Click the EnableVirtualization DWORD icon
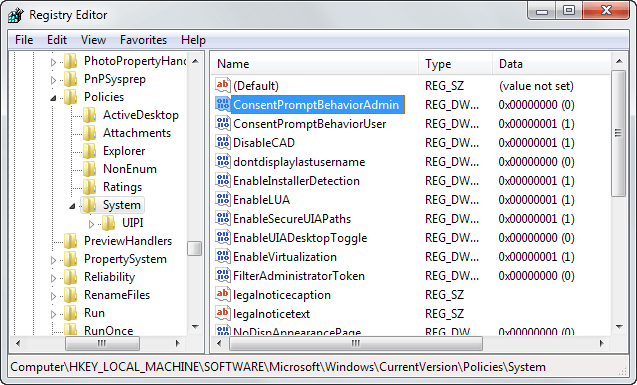Viewport: 637px width, 385px height. 223,257
